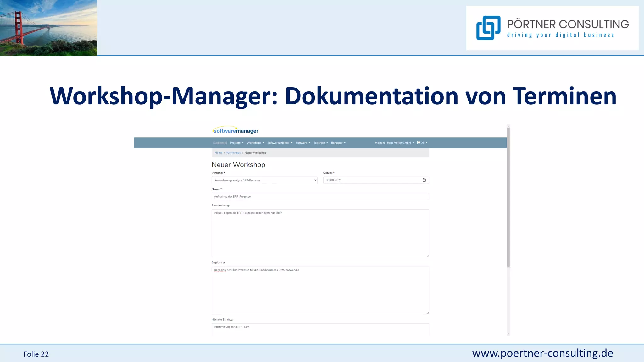This screenshot has height=362, width=644.
Task: Click into the Ergebnisse text area
Action: click(320, 290)
